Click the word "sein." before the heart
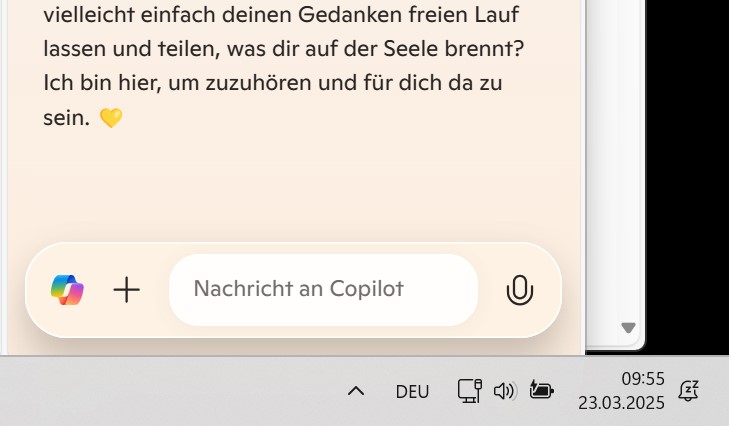Screen dimensions: 729x426 pos(66,118)
